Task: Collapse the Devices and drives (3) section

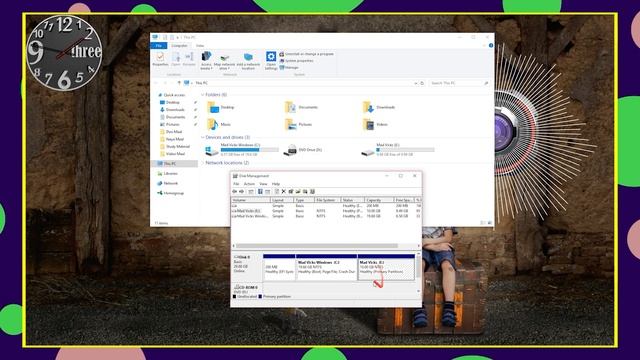Action: pyautogui.click(x=202, y=138)
